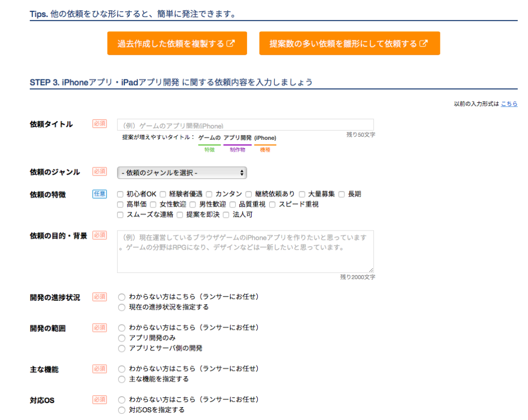Select わからない方はこちら for 開発の範囲
Screen dimensions: 528x420
pos(122,328)
